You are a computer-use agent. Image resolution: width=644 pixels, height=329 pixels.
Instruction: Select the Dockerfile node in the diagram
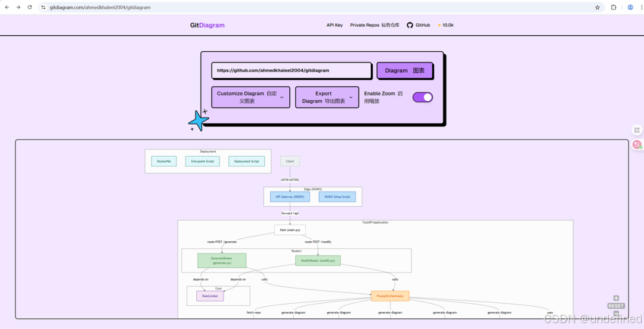click(x=164, y=162)
